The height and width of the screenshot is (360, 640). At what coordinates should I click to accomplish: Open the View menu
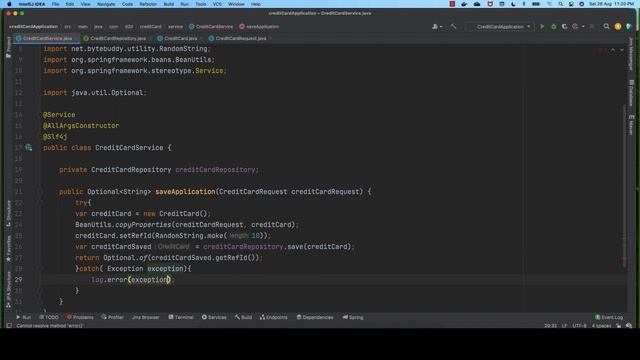[85, 4]
